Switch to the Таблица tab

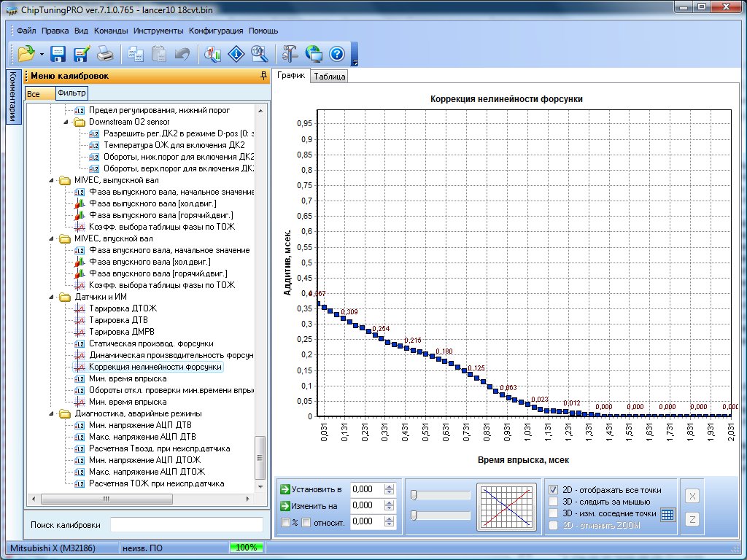pyautogui.click(x=330, y=77)
